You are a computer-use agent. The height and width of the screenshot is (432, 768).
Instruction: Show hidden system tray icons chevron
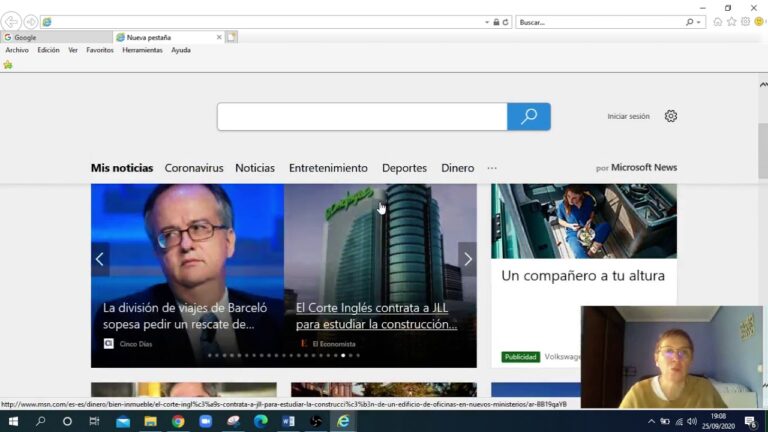click(651, 421)
